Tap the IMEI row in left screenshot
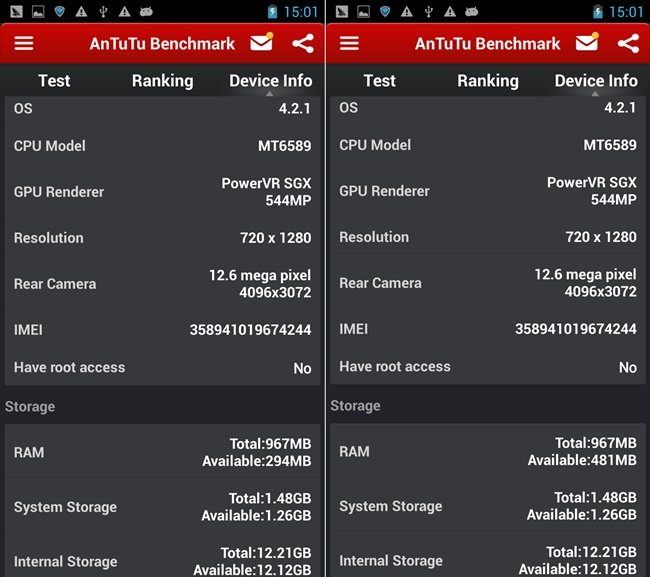The width and height of the screenshot is (650, 577). click(x=162, y=330)
